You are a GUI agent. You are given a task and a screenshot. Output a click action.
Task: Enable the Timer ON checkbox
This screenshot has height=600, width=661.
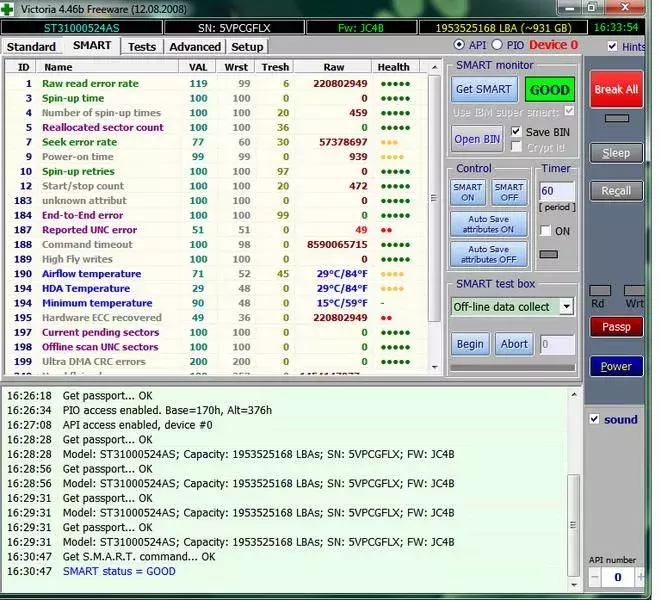pos(545,231)
